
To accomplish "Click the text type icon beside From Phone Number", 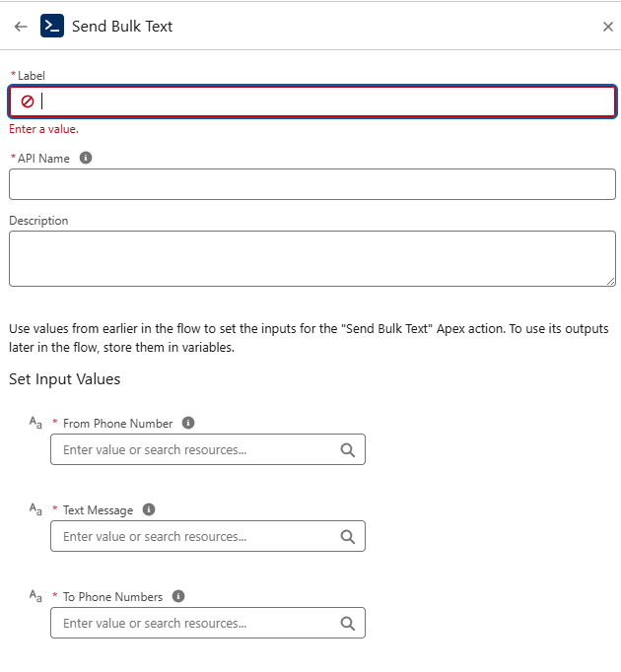I will (35, 424).
